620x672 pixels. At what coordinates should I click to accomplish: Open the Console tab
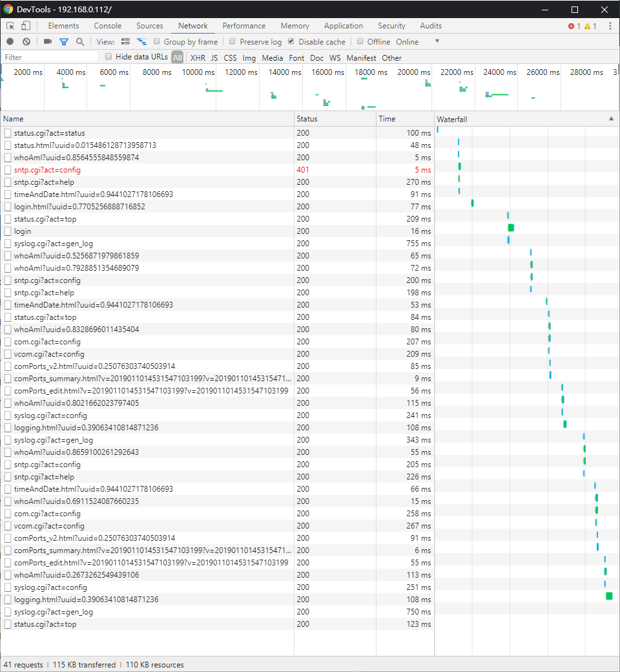108,26
